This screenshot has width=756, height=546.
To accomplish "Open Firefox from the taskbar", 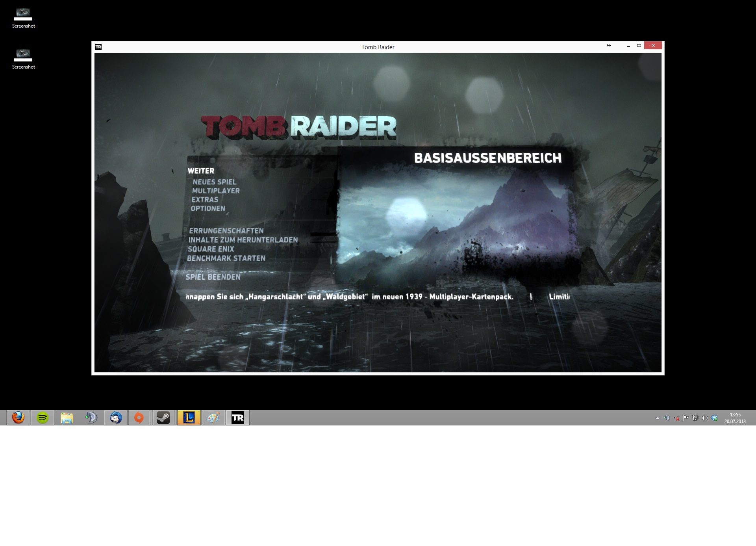I will 18,418.
